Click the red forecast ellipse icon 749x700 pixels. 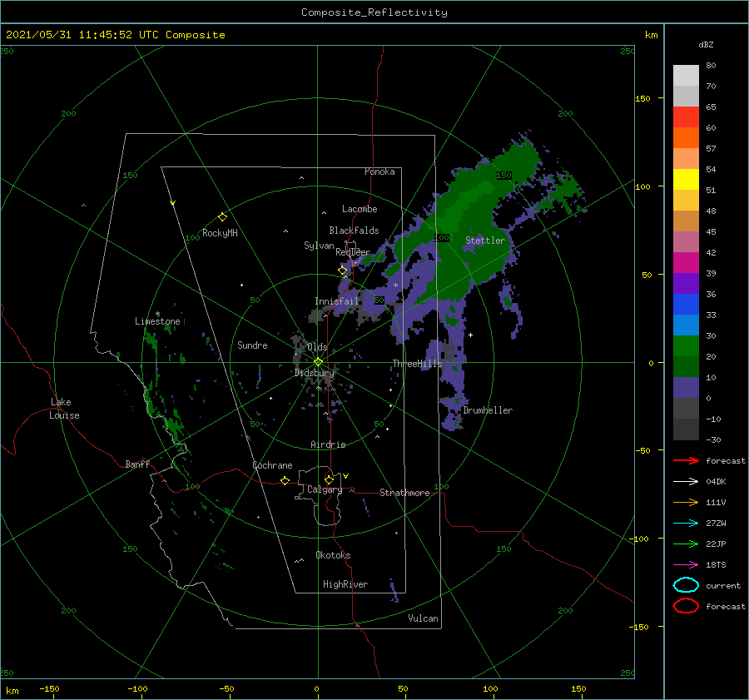pyautogui.click(x=686, y=606)
